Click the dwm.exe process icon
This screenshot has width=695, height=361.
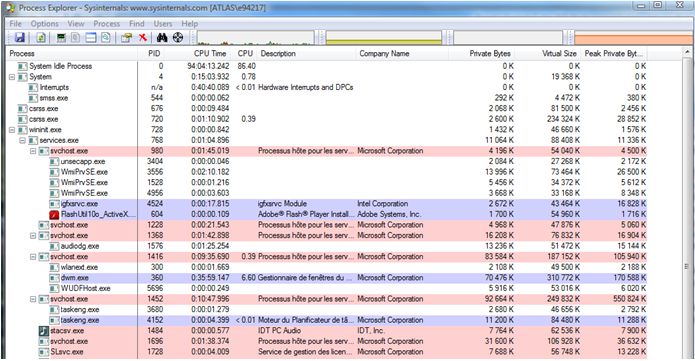coord(54,278)
